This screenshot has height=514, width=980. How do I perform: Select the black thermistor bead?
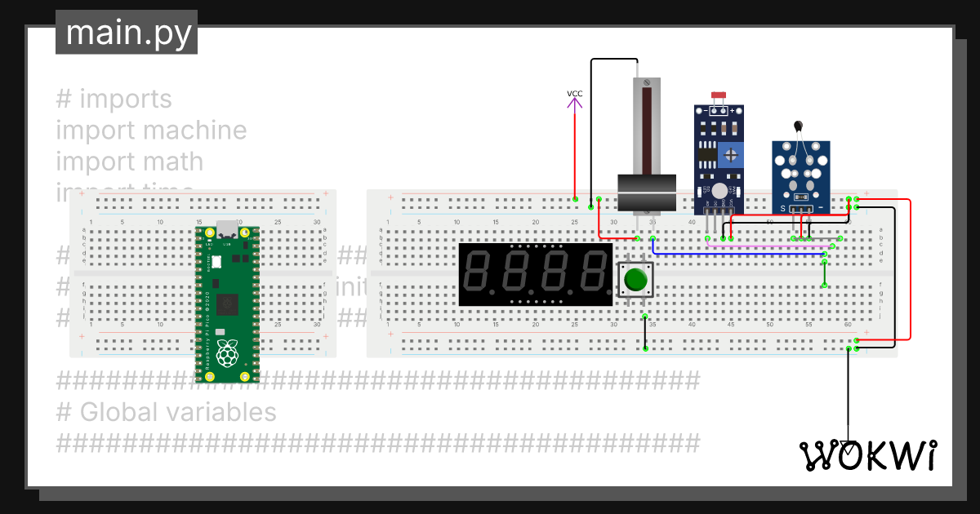point(797,126)
